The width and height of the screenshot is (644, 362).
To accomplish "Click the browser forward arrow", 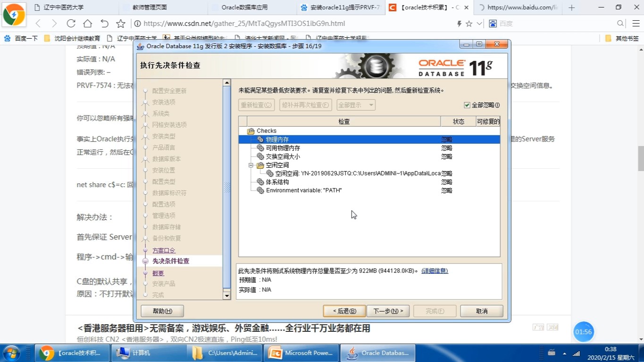I will pos(54,24).
